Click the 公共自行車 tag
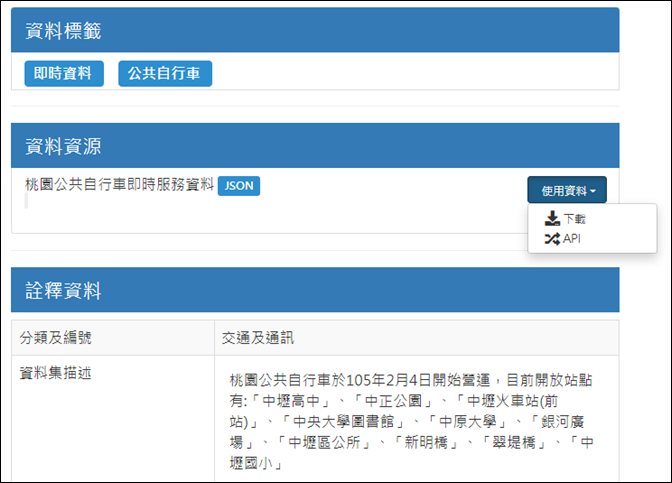This screenshot has width=672, height=483. 165,74
